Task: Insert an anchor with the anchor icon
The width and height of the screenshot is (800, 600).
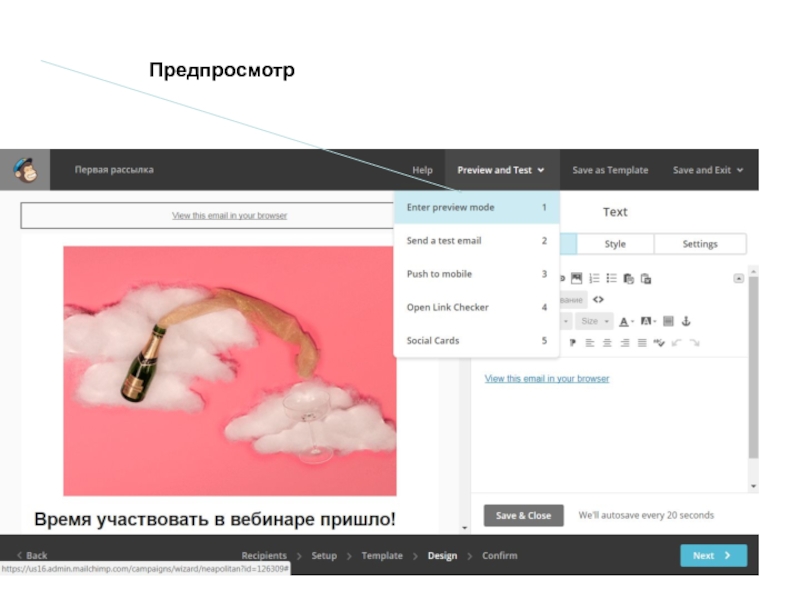Action: tap(686, 321)
